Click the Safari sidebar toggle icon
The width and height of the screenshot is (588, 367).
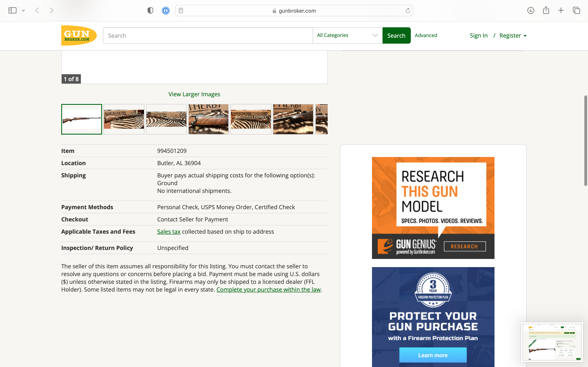[12, 10]
